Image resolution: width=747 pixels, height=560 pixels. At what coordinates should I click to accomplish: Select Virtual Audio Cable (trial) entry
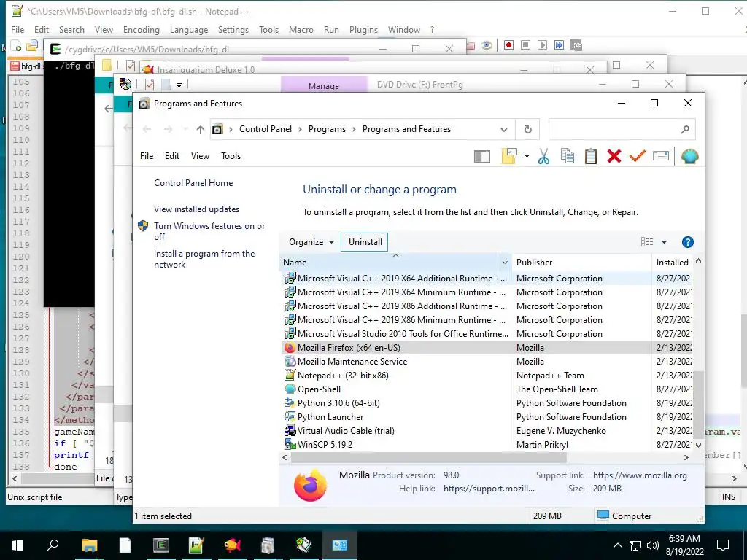point(487,430)
